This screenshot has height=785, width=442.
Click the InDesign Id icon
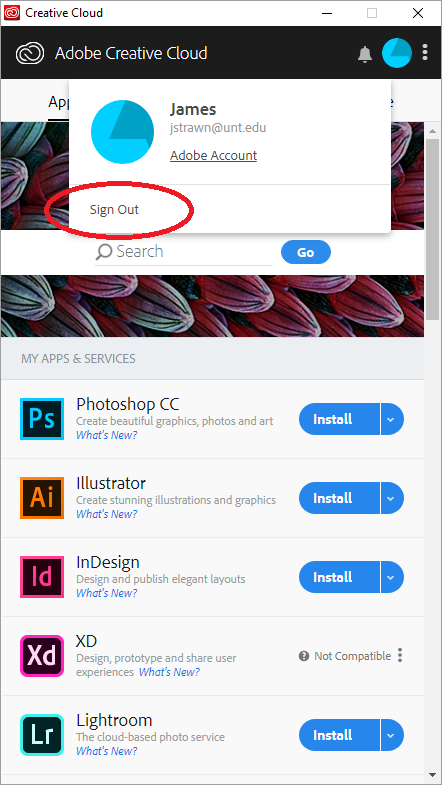tap(42, 577)
